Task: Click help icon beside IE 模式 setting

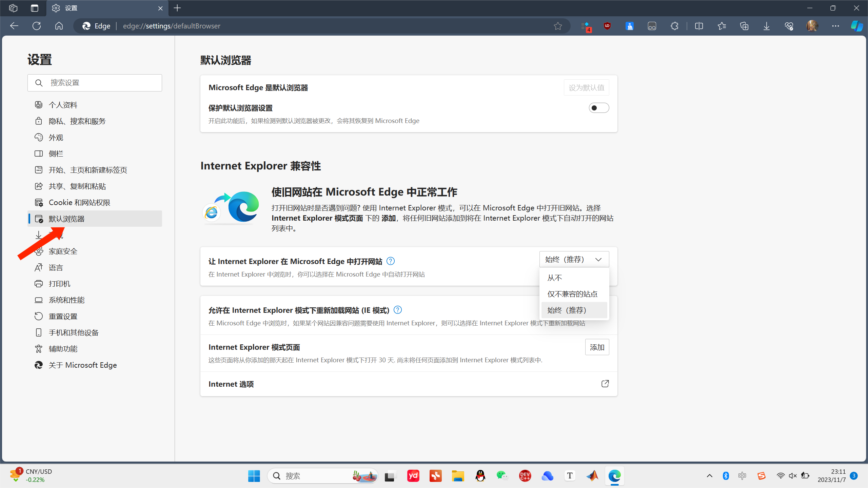Action: pyautogui.click(x=398, y=310)
